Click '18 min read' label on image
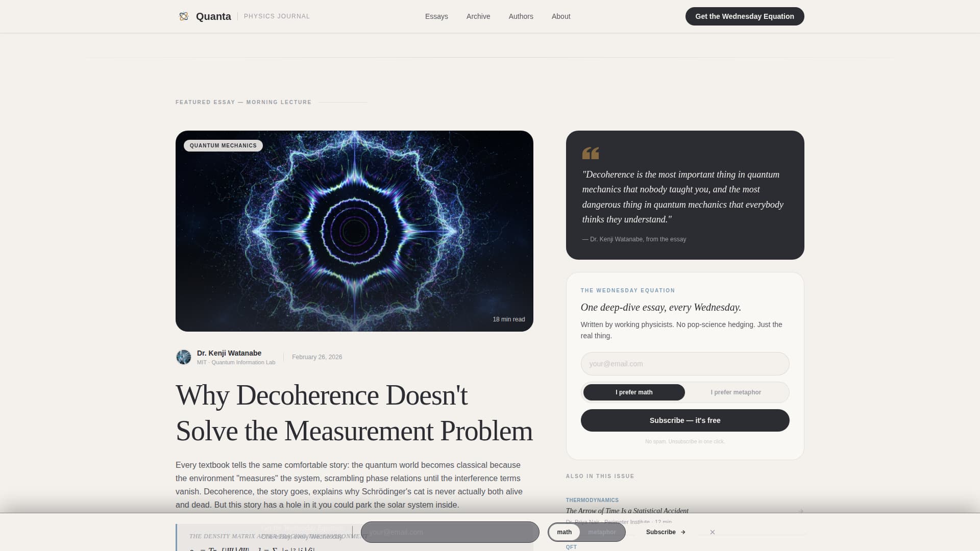Viewport: 980px width, 551px height. point(509,319)
